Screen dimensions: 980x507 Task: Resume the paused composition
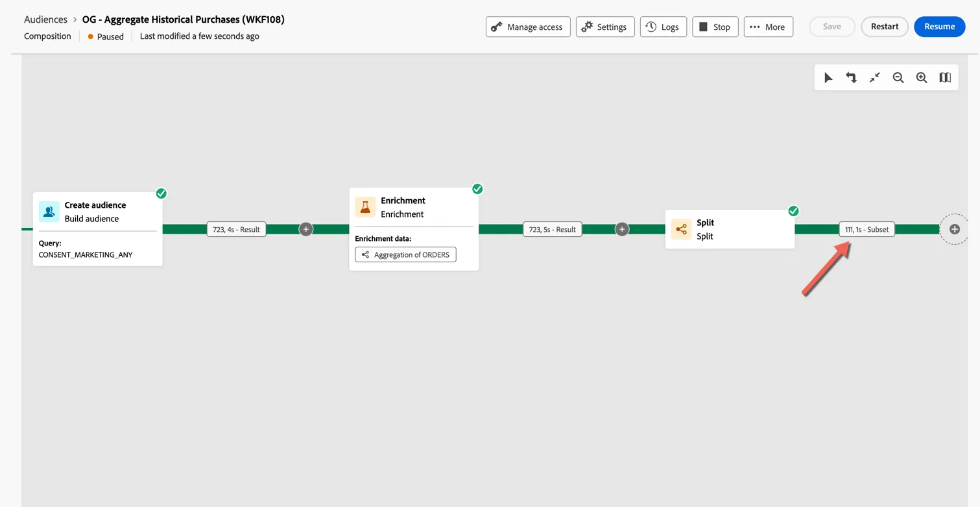click(x=940, y=27)
